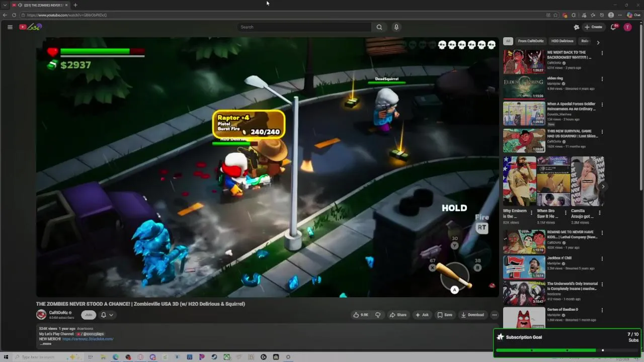
Task: Open the Garten of BanBan 0 title
Action: (x=562, y=309)
